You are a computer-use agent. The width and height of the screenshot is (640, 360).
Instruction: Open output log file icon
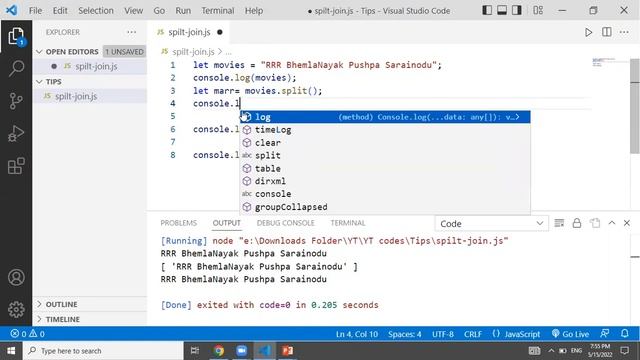[x=595, y=223]
